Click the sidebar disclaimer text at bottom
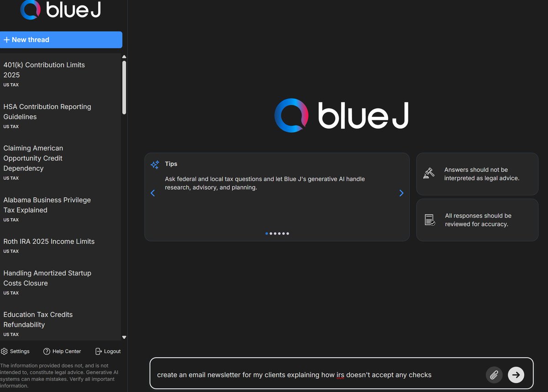The height and width of the screenshot is (392, 548). point(59,376)
